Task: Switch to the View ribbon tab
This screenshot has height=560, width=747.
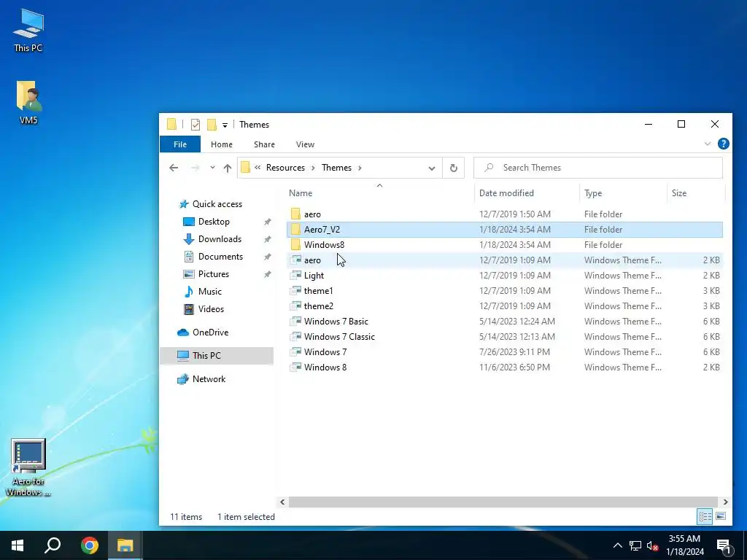Action: pos(305,144)
